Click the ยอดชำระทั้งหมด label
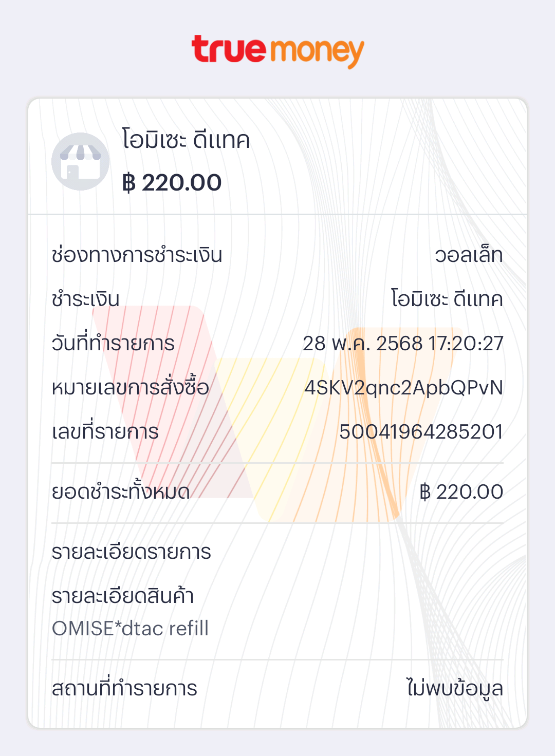This screenshot has height=756, width=555. click(121, 492)
